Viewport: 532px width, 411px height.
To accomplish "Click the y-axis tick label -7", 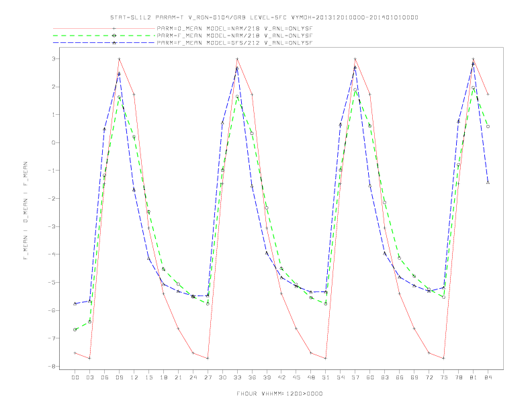I will click(x=52, y=338).
